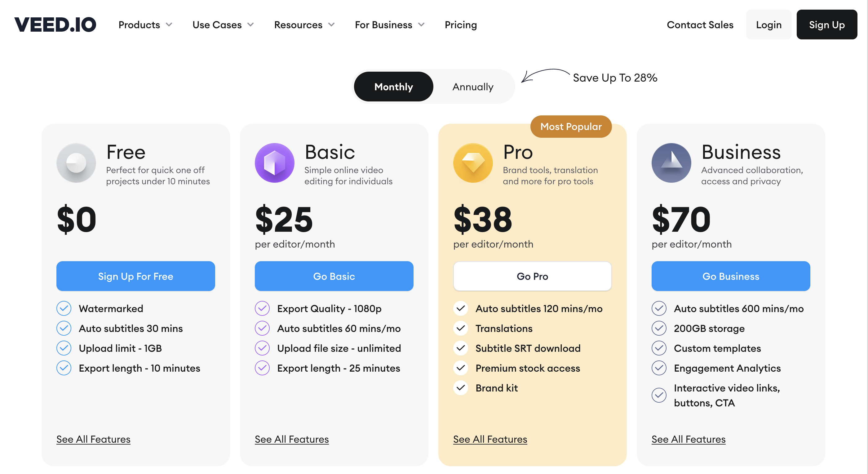868x474 pixels.
Task: Click the checkmark next to Export Quality - 1080p
Action: 262,308
